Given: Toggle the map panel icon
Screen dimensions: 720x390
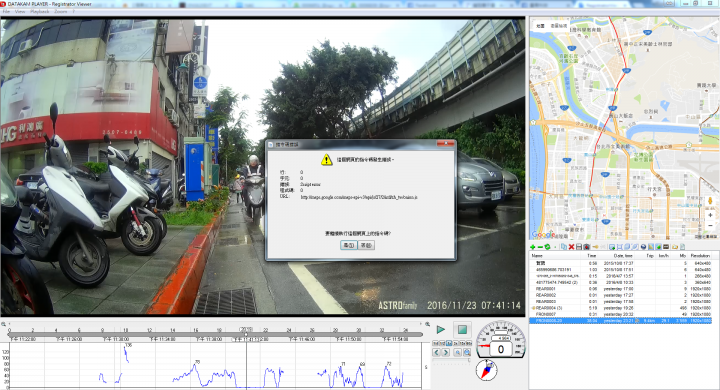Looking at the screenshot, I should (651, 247).
